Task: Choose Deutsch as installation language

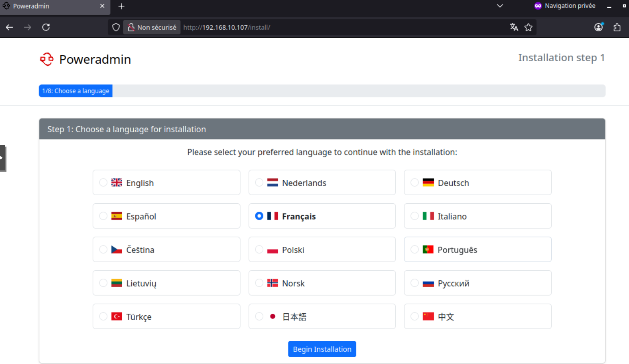Action: click(414, 183)
